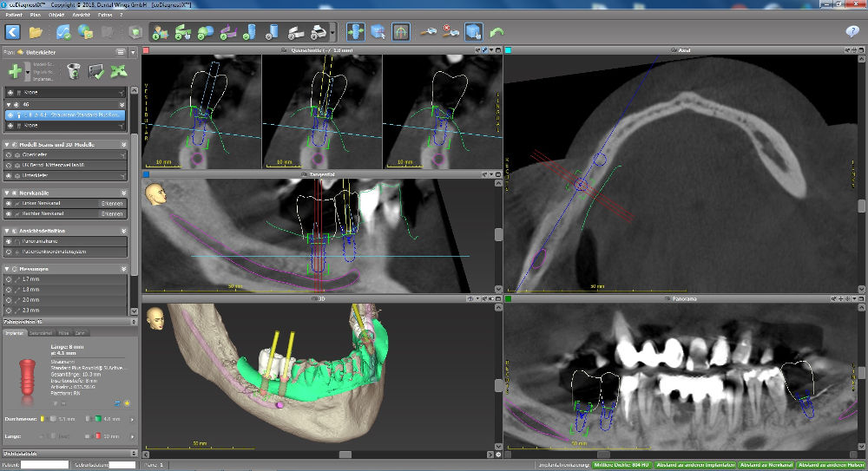Screen dimensions: 868x471
Task: Click the help question mark icon
Action: [852, 32]
